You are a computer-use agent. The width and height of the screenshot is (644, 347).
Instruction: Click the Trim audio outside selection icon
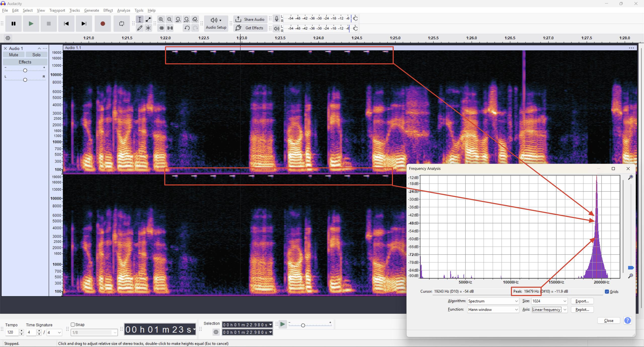coord(162,28)
